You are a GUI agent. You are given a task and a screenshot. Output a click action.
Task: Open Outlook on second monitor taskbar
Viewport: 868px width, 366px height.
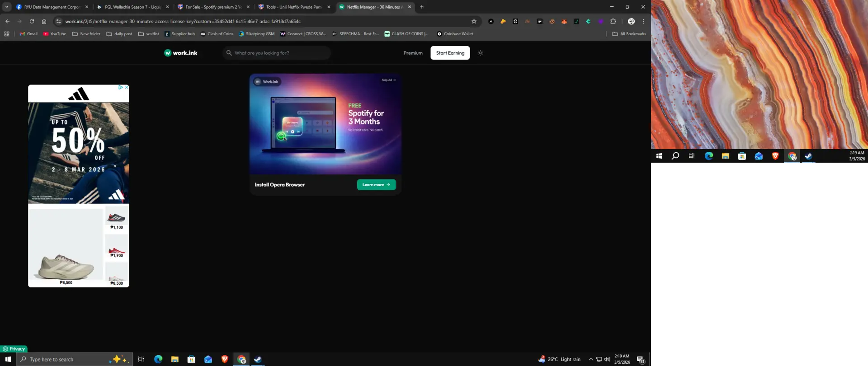pyautogui.click(x=759, y=156)
